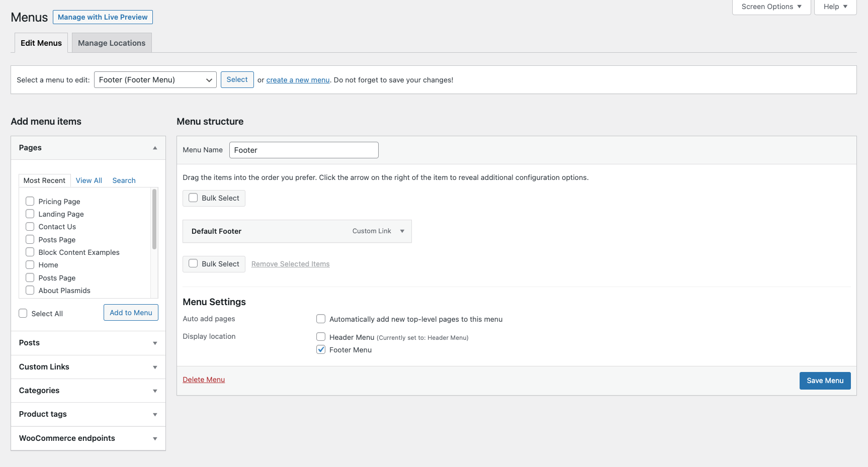
Task: Uncheck the Footer Menu display location
Action: tap(321, 350)
